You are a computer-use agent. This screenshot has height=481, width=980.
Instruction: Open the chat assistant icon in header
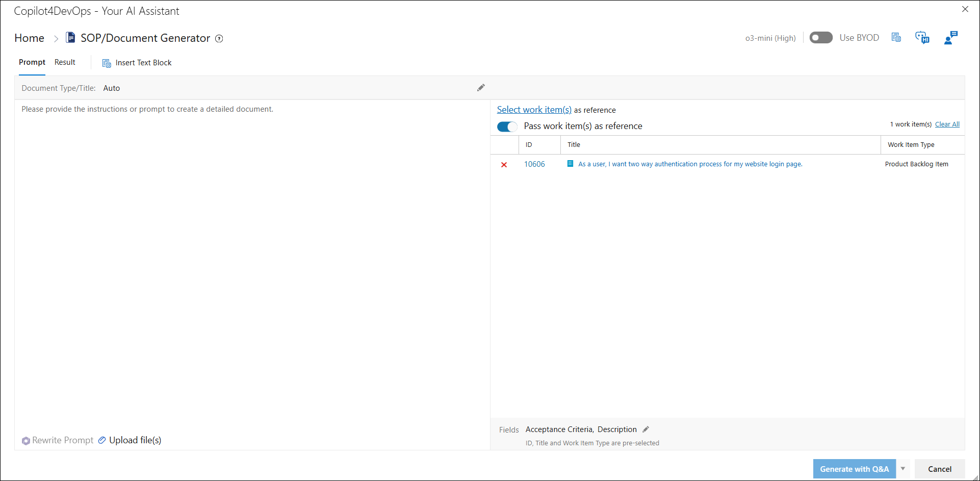[x=922, y=38]
